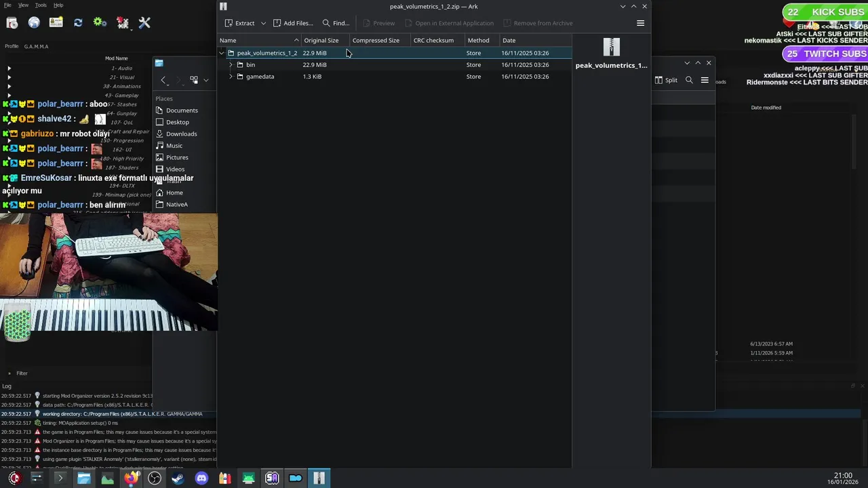The image size is (868, 488).
Task: Open the terminal arrow icon on the taskbar
Action: [60, 478]
